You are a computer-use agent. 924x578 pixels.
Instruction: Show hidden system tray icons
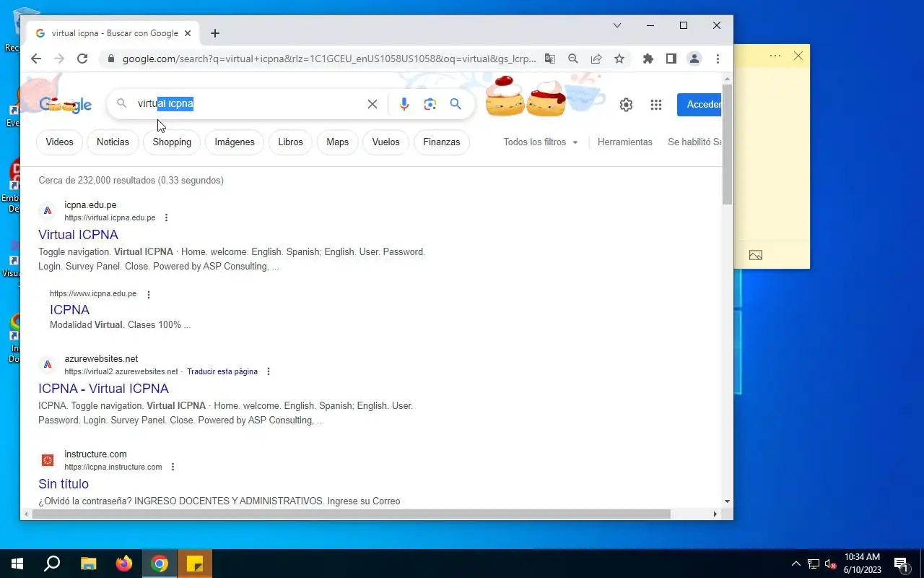pos(796,564)
